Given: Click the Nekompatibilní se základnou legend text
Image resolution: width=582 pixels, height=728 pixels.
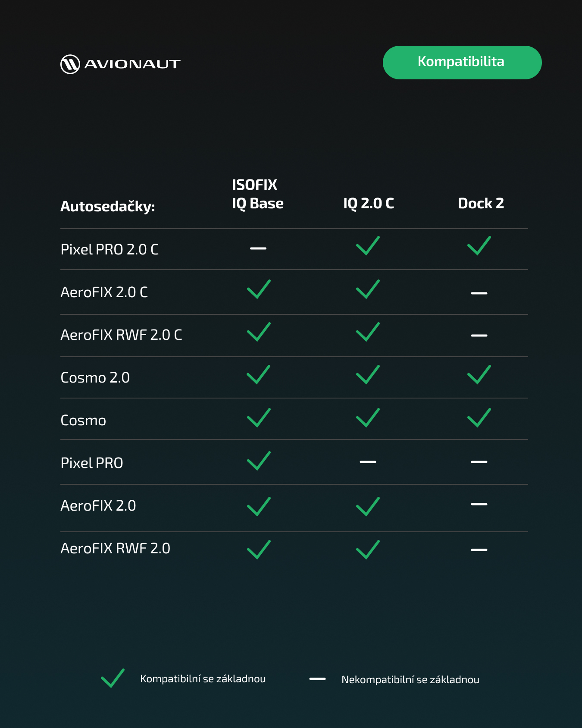Looking at the screenshot, I should pyautogui.click(x=410, y=680).
